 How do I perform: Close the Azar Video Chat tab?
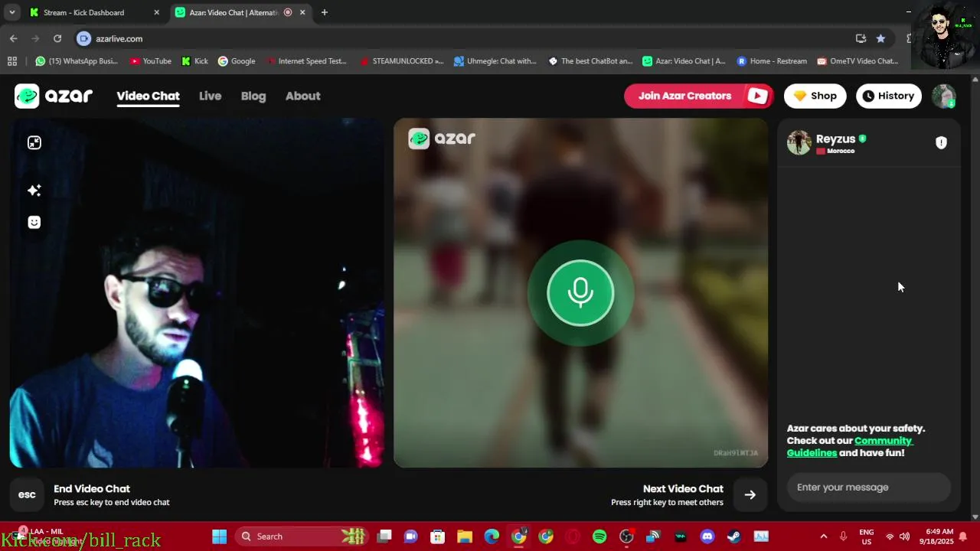click(x=302, y=12)
